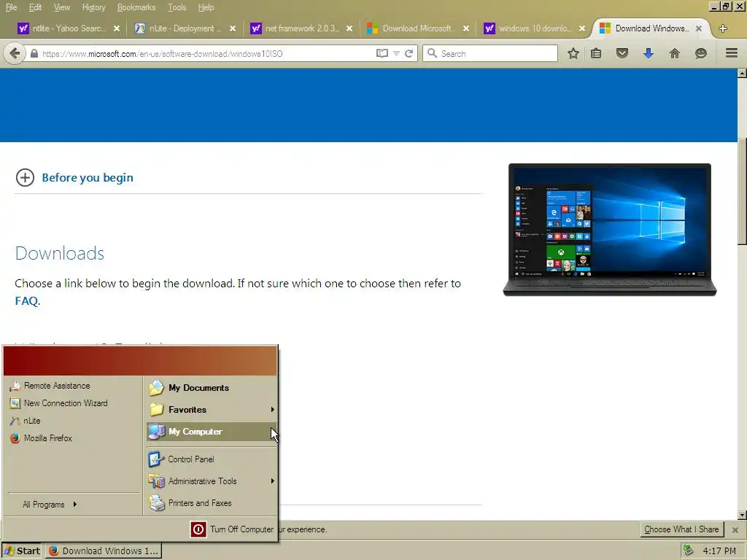This screenshot has width=747, height=560.
Task: Click the 4:17 PM taskbar clock
Action: (x=719, y=551)
